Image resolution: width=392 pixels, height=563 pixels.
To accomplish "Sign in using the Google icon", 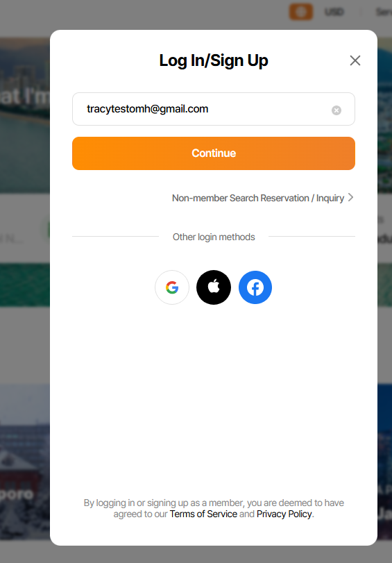I will click(172, 287).
